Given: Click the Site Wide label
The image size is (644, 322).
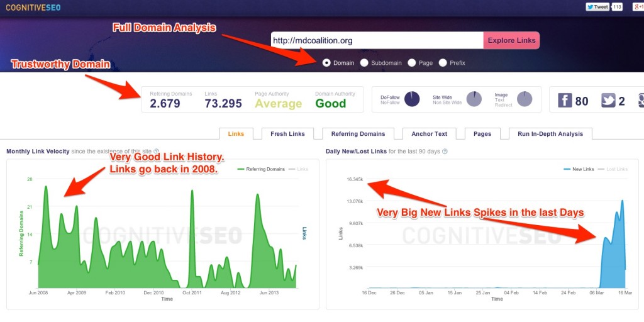Looking at the screenshot, I should point(442,97).
